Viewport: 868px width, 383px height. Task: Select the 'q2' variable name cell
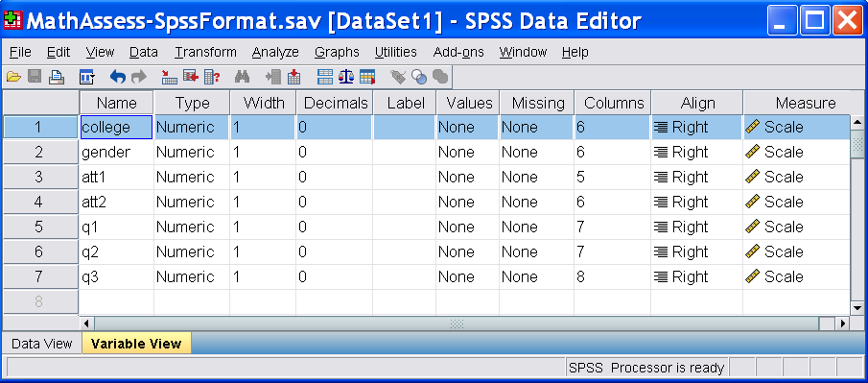click(116, 251)
